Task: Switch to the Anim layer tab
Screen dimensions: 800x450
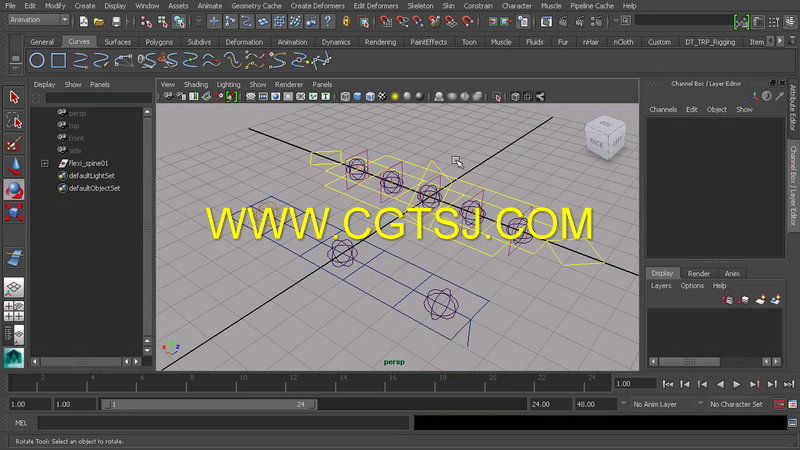Action: click(x=732, y=273)
